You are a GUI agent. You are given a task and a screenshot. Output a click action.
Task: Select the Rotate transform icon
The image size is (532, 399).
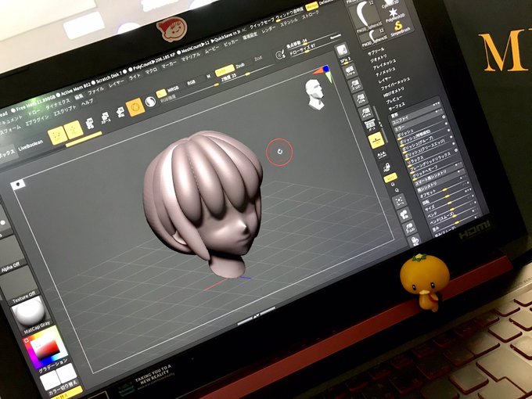(x=120, y=113)
